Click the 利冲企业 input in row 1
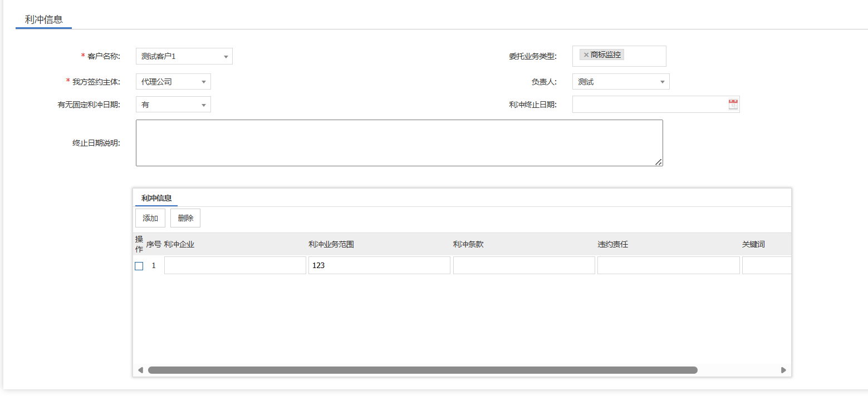Viewport: 868px width, 411px height. (235, 265)
